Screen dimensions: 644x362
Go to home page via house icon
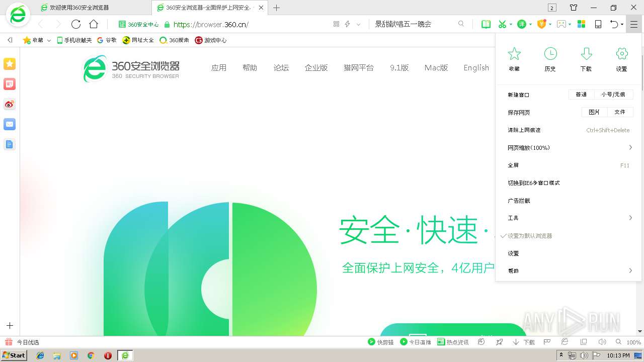tap(94, 24)
